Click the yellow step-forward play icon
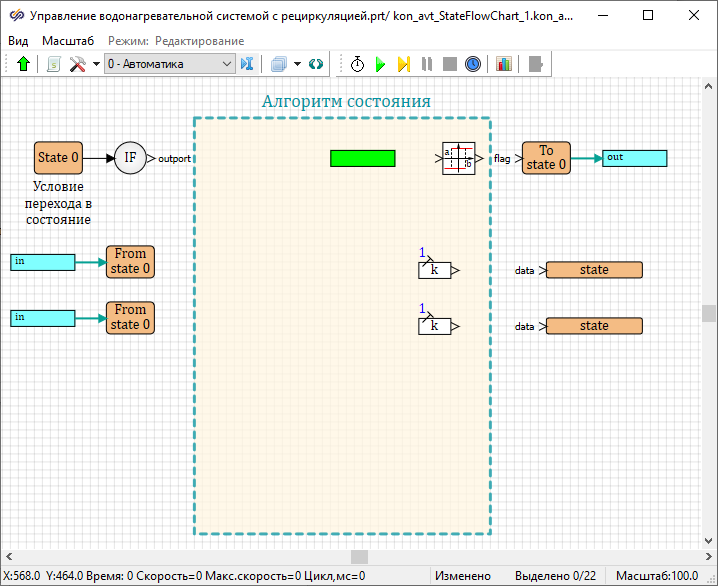Viewport: 718px width, 586px height. tap(403, 64)
